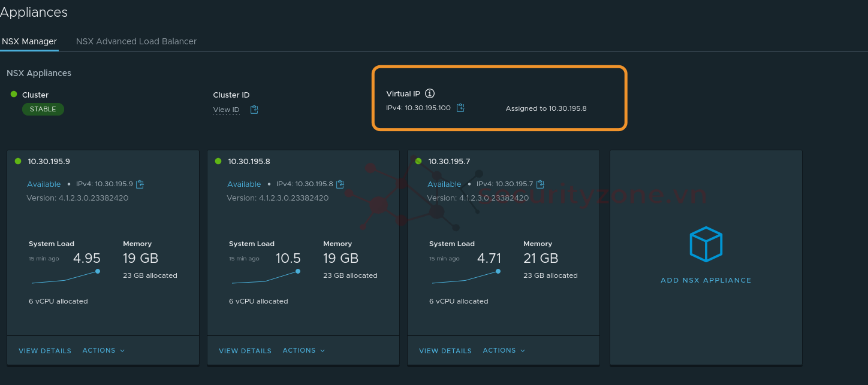Click the Virtual IP info icon

click(430, 93)
